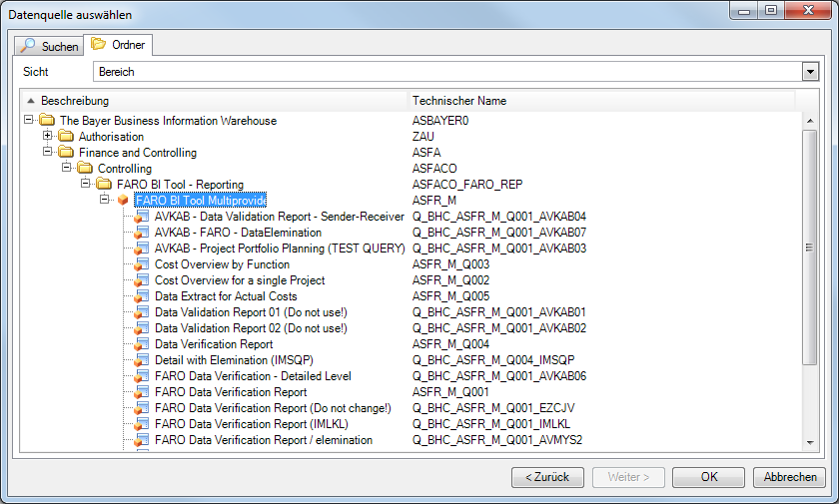The height and width of the screenshot is (504, 839).
Task: Click the query icon for FARO Data Verification - Detailed Level
Action: tap(141, 376)
